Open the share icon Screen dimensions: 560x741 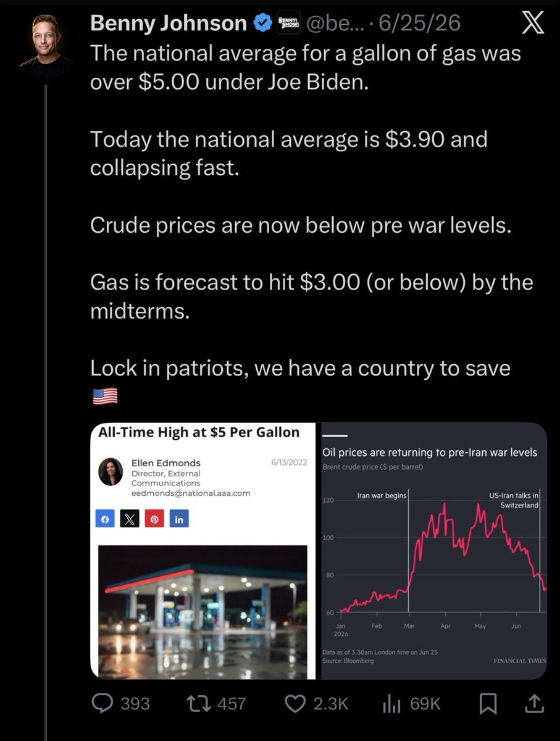point(535,703)
